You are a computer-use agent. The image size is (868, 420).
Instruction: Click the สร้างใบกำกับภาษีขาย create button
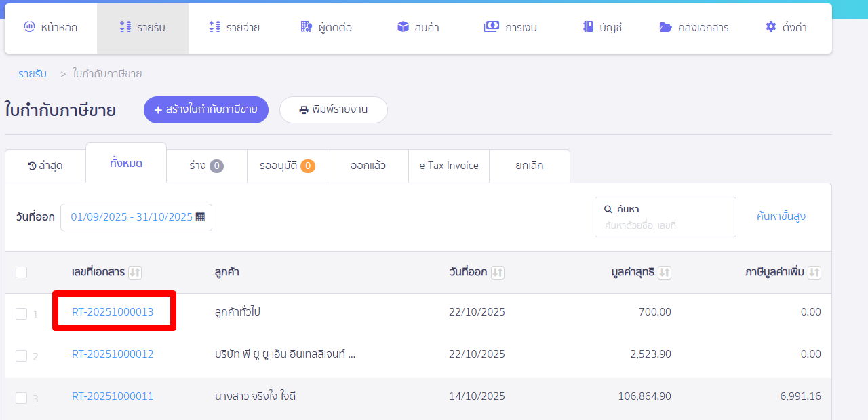click(205, 109)
